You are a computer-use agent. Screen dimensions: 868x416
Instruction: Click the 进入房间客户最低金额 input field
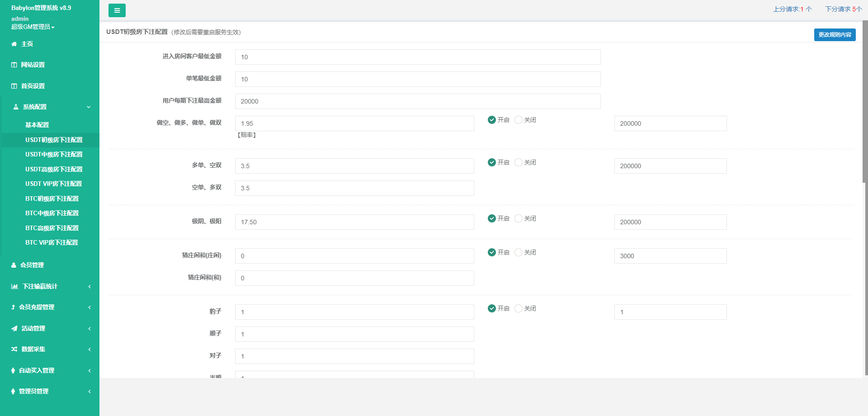click(x=417, y=57)
